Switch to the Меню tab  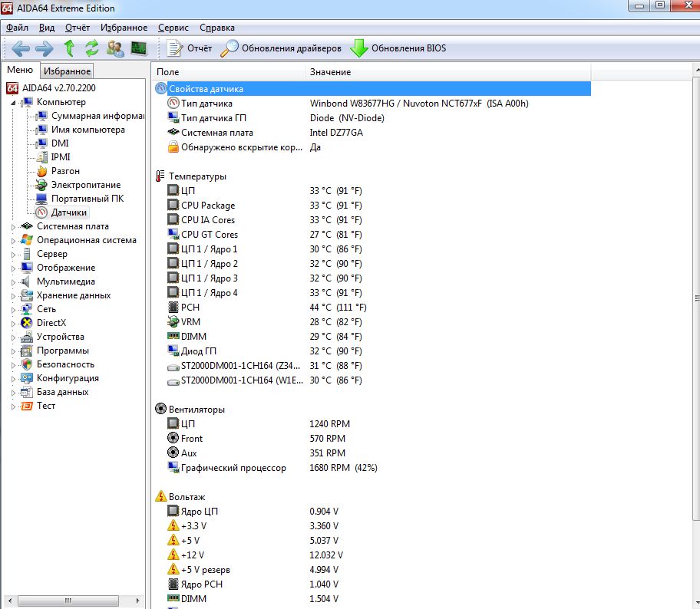(20, 70)
